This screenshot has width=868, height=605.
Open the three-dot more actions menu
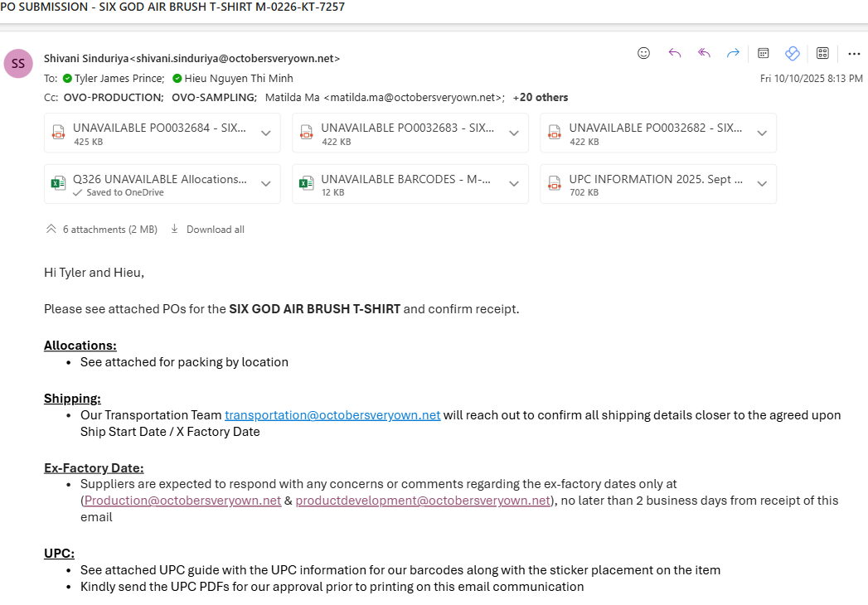tap(854, 53)
